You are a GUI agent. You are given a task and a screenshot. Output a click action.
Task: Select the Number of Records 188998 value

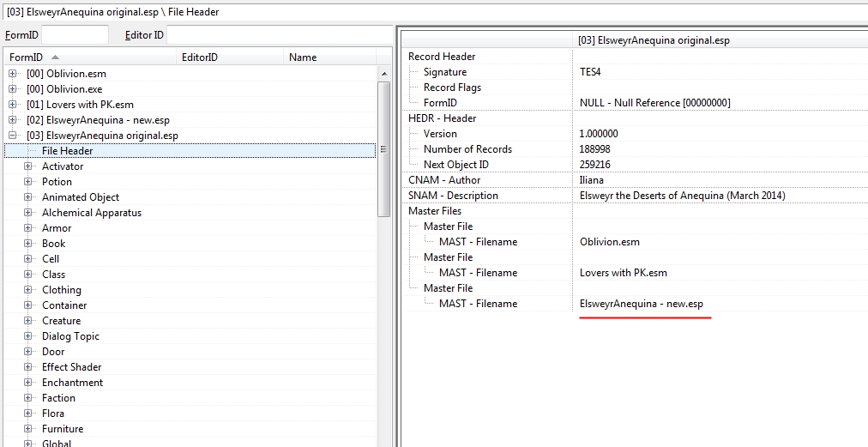595,149
